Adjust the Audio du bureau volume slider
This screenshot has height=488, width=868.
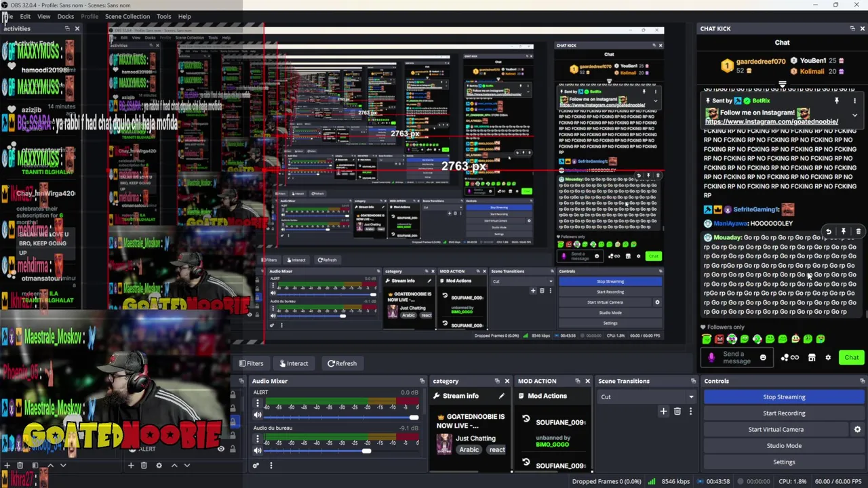pos(341,451)
